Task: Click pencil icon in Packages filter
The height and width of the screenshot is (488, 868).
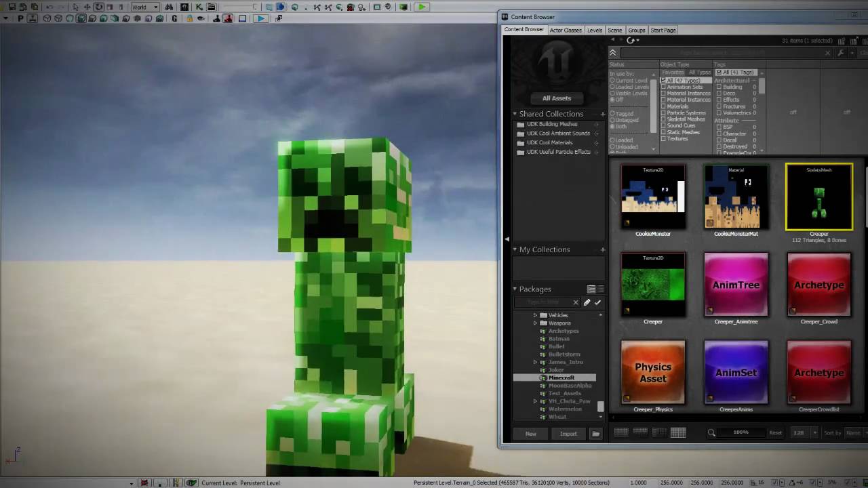Action: (x=587, y=302)
